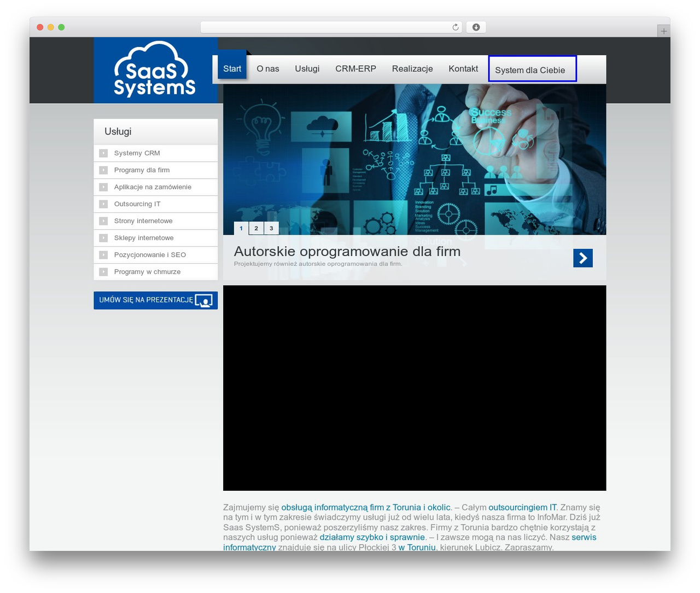Open the Usługi menu item
Image resolution: width=700 pixels, height=593 pixels.
(x=307, y=68)
